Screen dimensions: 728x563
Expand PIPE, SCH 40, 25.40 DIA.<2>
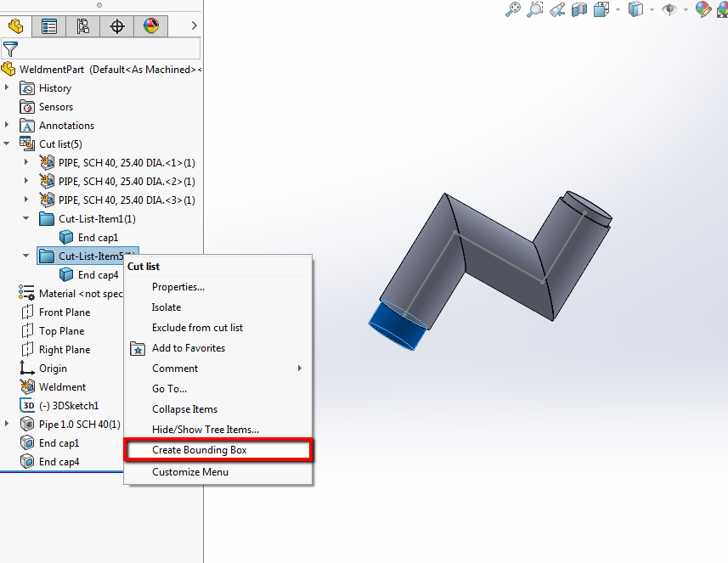pos(26,181)
